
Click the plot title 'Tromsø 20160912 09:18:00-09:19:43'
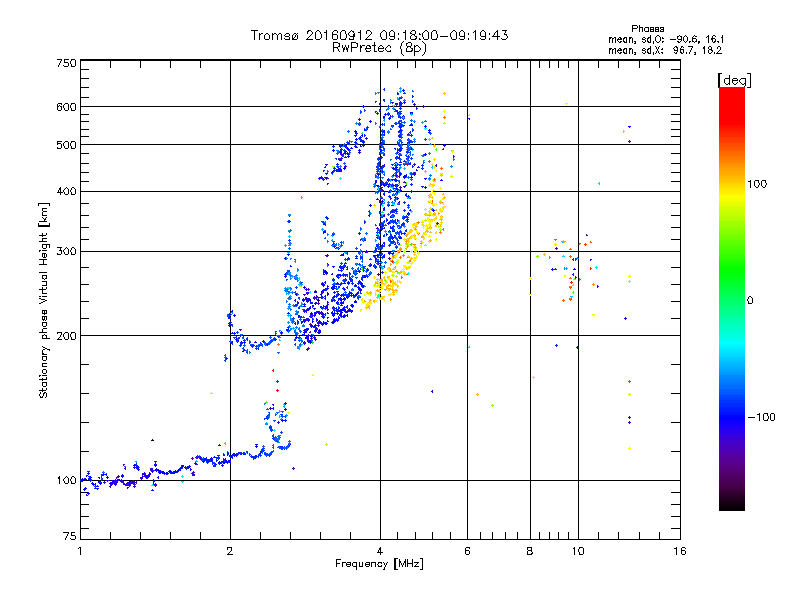(x=379, y=35)
